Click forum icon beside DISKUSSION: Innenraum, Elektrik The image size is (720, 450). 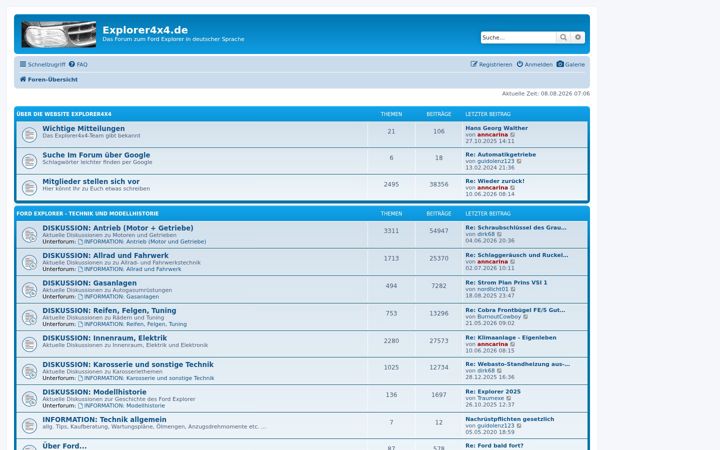tap(29, 344)
